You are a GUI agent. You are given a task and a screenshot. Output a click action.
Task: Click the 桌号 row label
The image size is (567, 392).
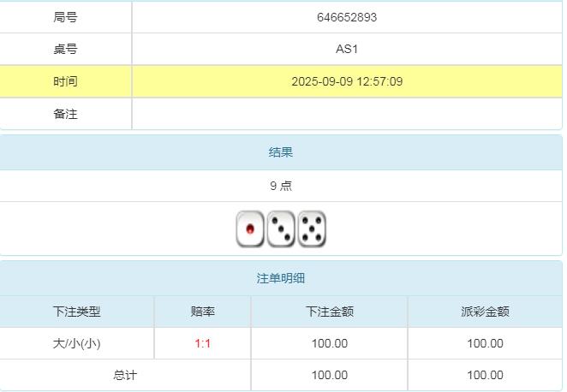click(65, 49)
